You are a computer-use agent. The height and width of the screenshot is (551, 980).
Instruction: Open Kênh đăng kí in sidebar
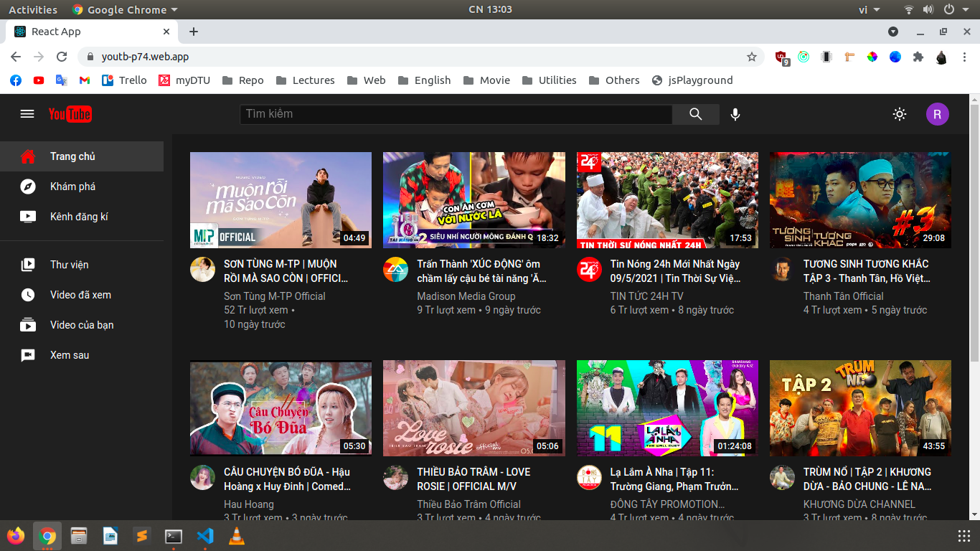[82, 217]
